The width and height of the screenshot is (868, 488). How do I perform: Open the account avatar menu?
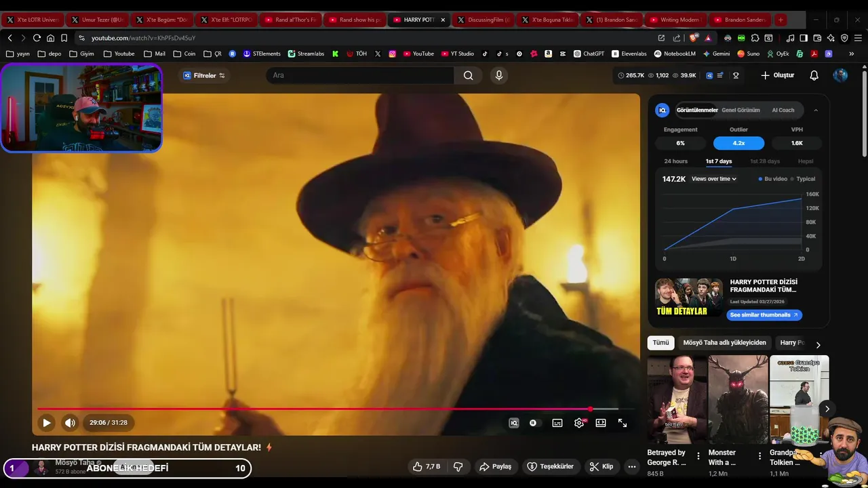840,75
